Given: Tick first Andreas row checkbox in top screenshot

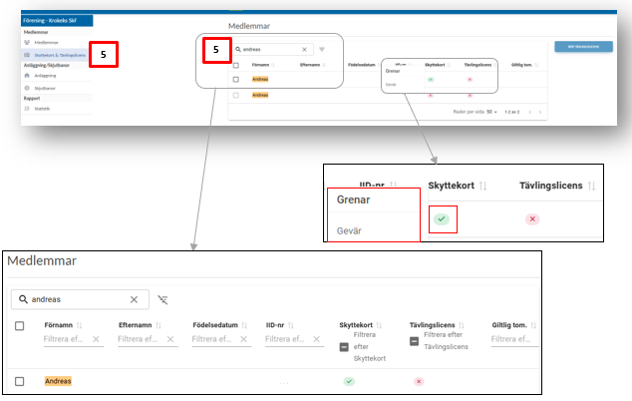Looking at the screenshot, I should click(236, 79).
